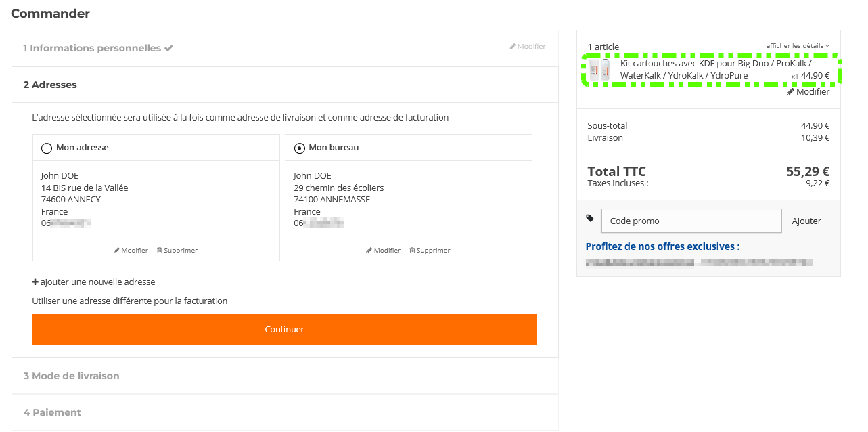This screenshot has width=868, height=432.
Task: Click the plus icon to add new address
Action: click(35, 282)
